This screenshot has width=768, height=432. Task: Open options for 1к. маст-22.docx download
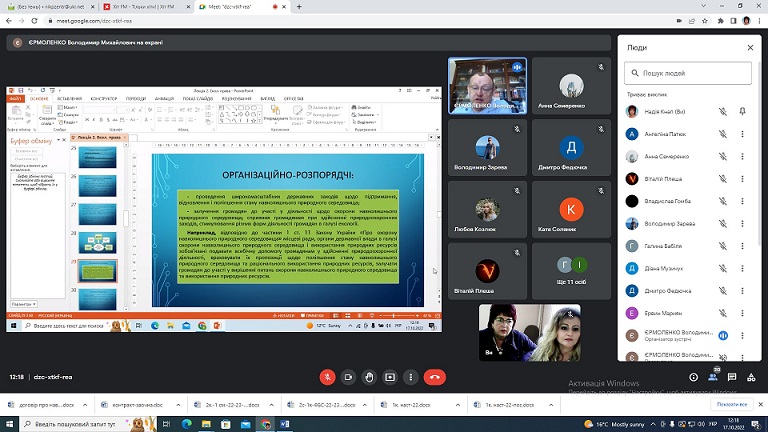[x=457, y=405]
